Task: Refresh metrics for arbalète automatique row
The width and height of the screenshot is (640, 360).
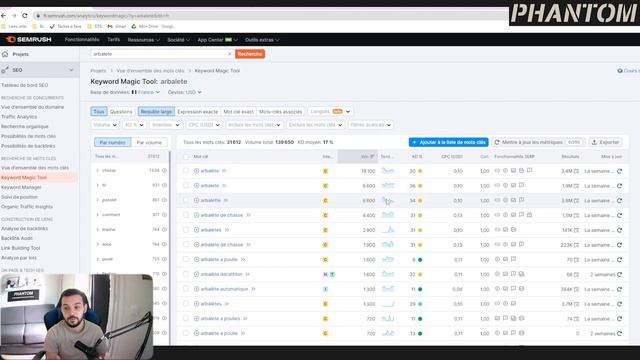Action: coord(619,289)
